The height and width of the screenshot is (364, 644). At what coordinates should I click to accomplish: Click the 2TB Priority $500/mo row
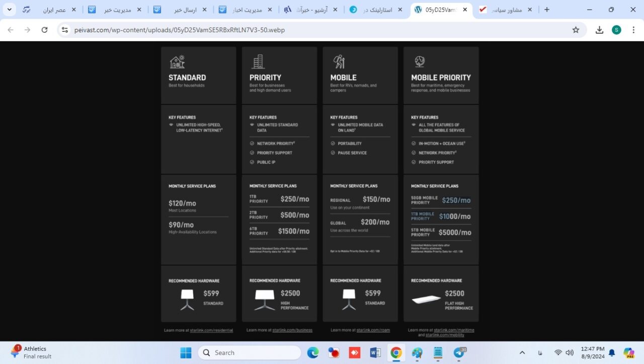point(279,215)
